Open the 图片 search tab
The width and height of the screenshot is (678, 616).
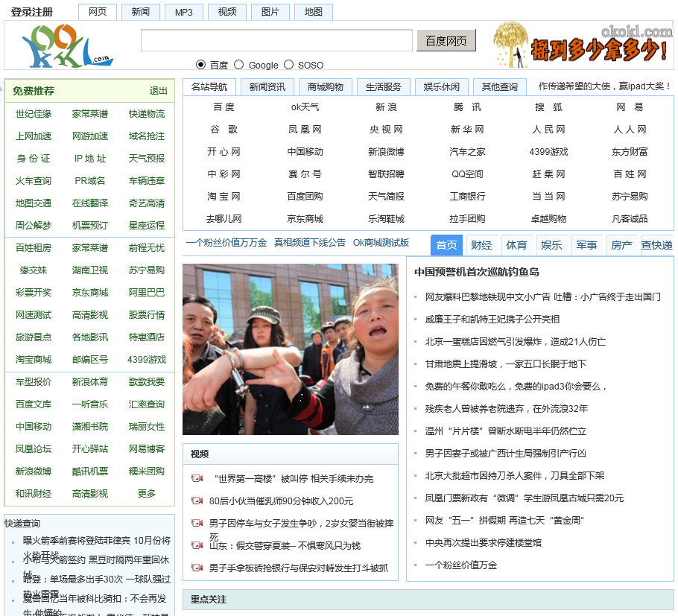point(270,12)
